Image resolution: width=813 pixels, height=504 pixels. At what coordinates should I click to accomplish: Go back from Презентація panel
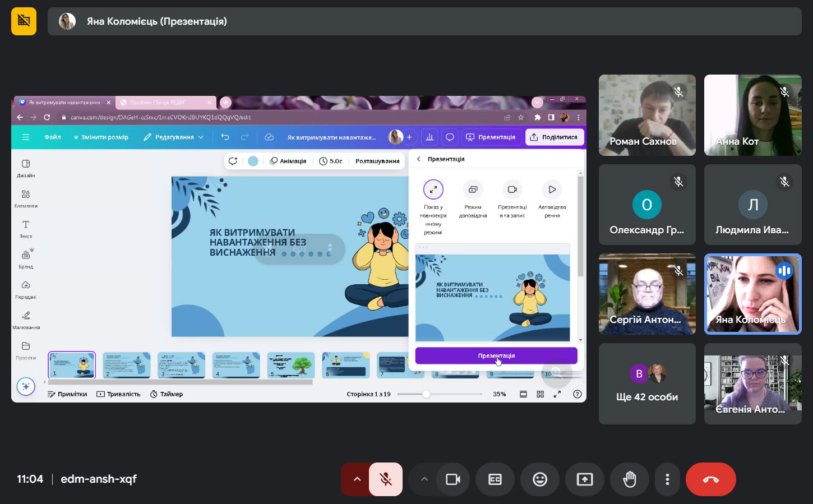point(418,159)
